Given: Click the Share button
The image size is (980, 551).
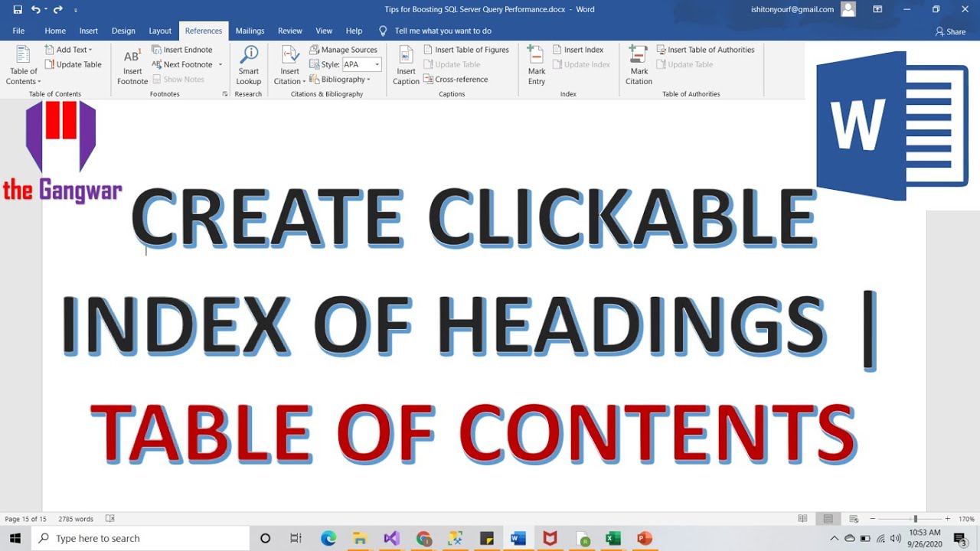Looking at the screenshot, I should [951, 31].
